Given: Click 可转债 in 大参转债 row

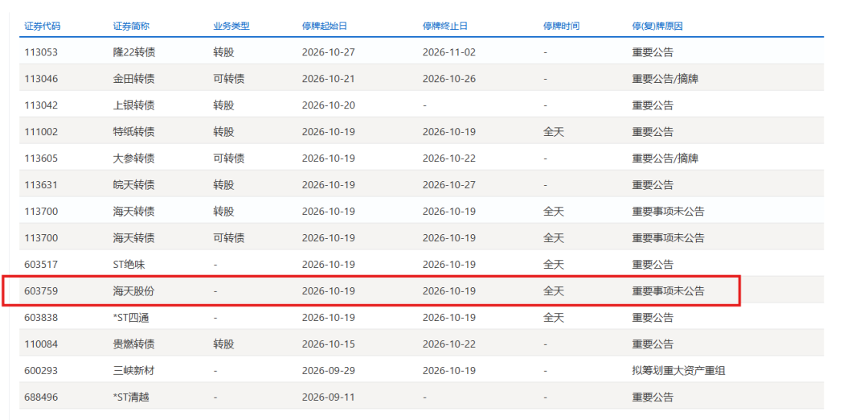Looking at the screenshot, I should [x=229, y=159].
